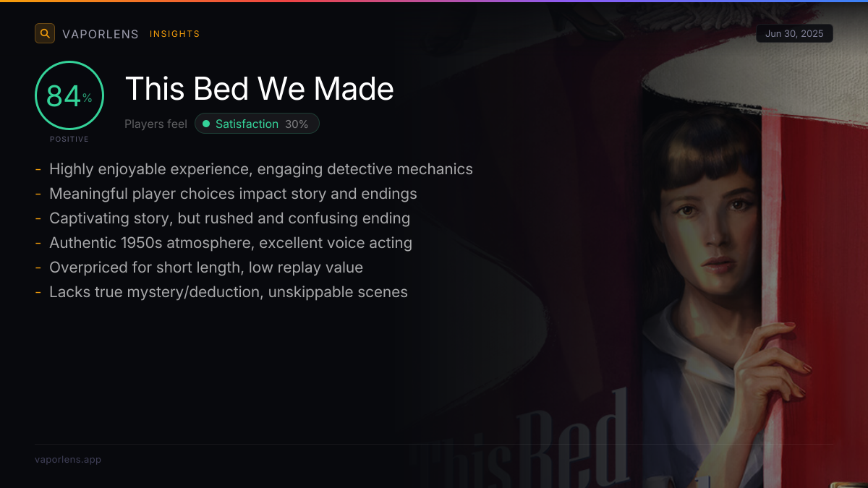Click the Players feel label

pos(156,124)
